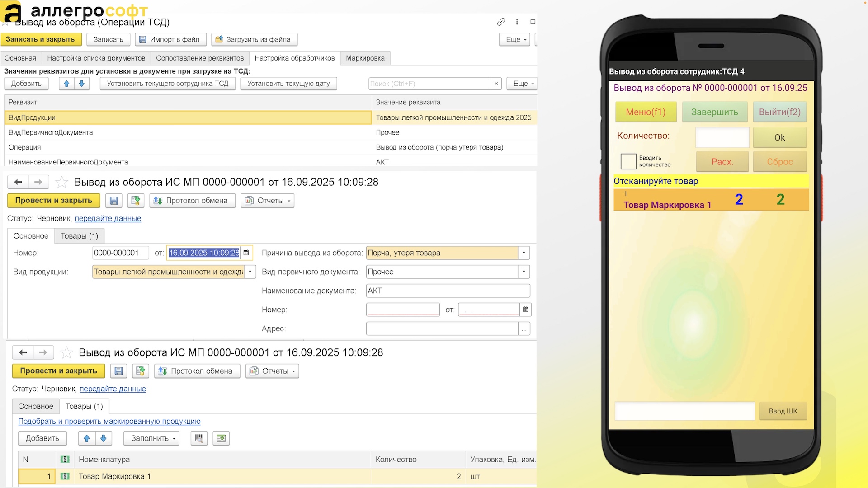Click the link icon in top window header
The image size is (868, 488).
[501, 22]
